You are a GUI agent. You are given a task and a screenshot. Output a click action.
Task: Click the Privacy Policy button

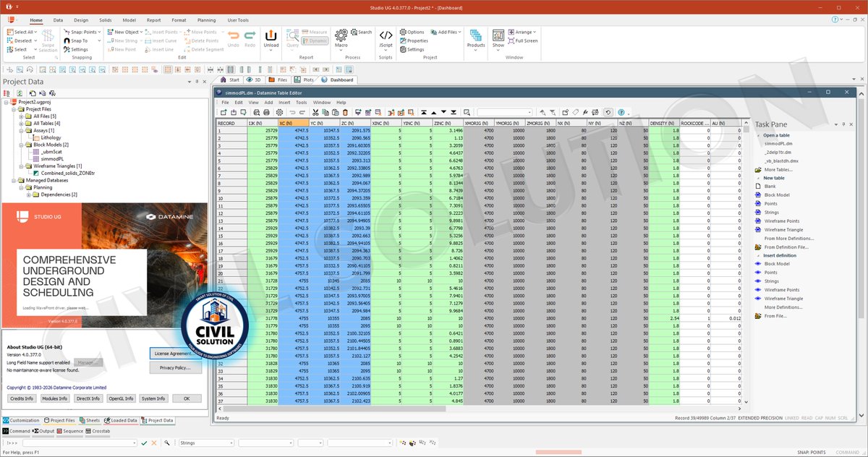[176, 367]
